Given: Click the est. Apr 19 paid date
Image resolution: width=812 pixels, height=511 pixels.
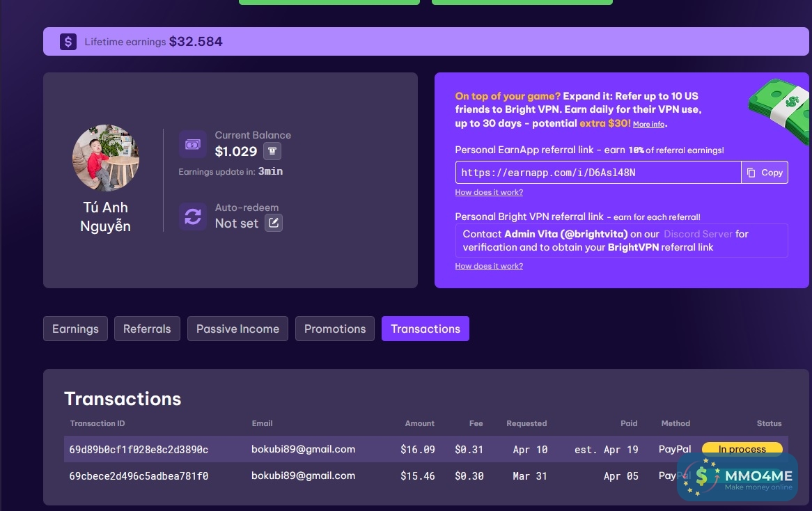Looking at the screenshot, I should (x=607, y=450).
